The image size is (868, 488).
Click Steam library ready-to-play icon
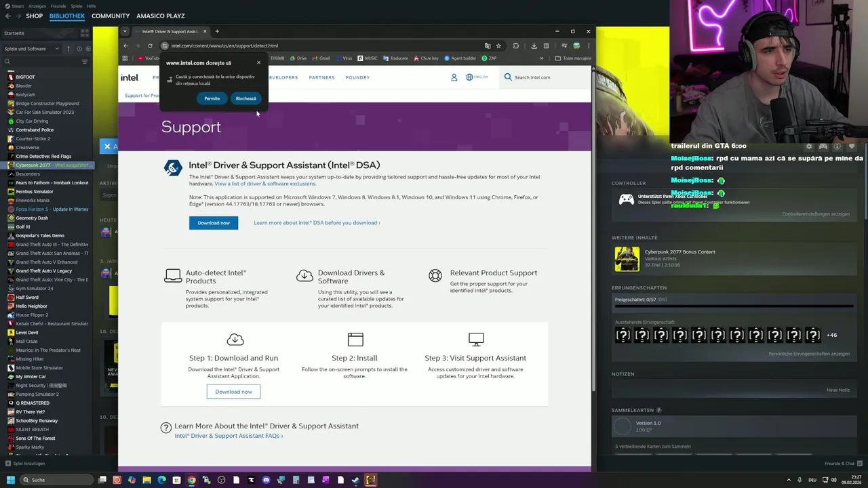coord(87,49)
